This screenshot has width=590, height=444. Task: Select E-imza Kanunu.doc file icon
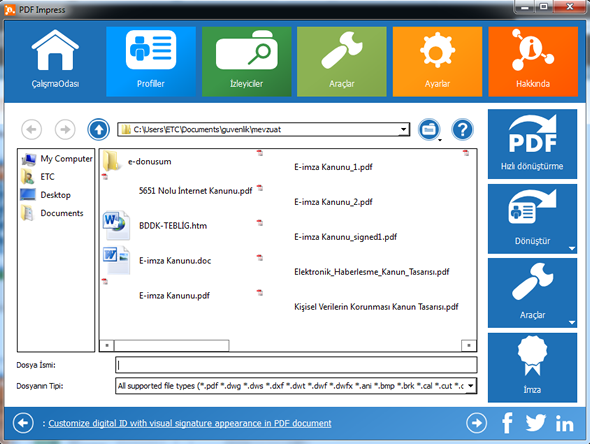(117, 260)
